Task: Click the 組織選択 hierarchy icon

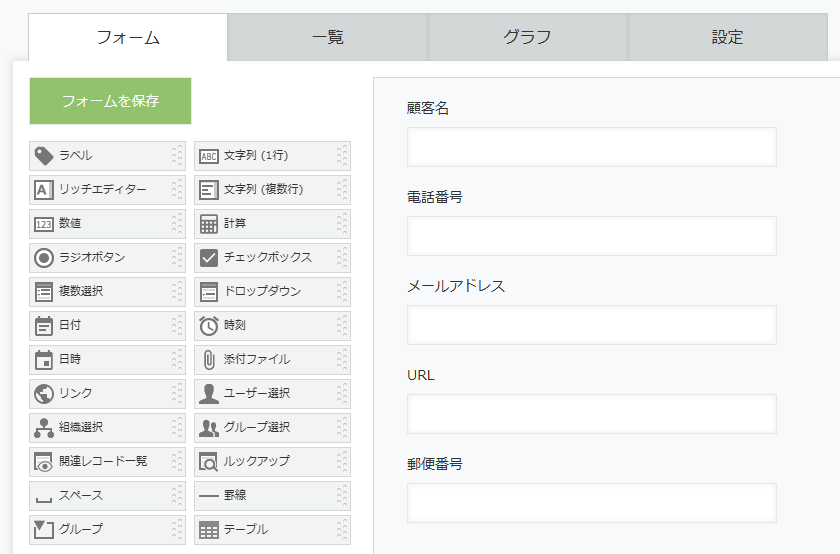Action: pos(44,428)
